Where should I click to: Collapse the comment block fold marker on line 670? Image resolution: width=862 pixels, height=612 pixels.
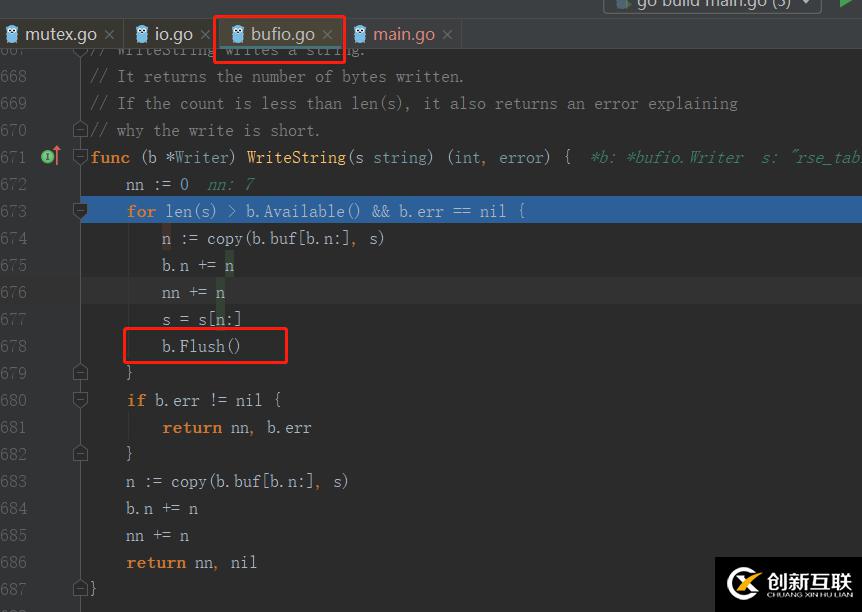(x=80, y=130)
